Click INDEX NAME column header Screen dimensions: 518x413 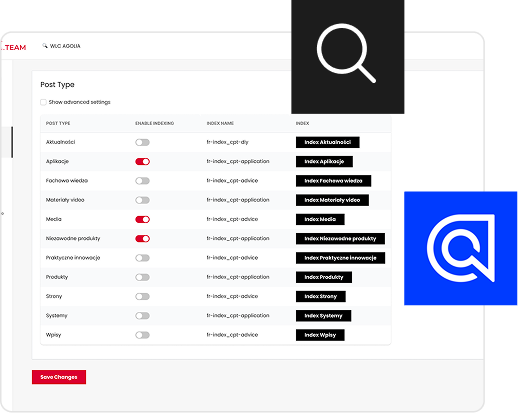tap(220, 123)
